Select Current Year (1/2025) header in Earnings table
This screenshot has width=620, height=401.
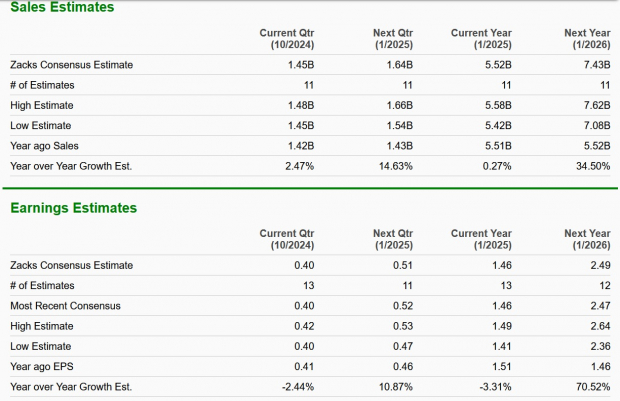tap(481, 239)
